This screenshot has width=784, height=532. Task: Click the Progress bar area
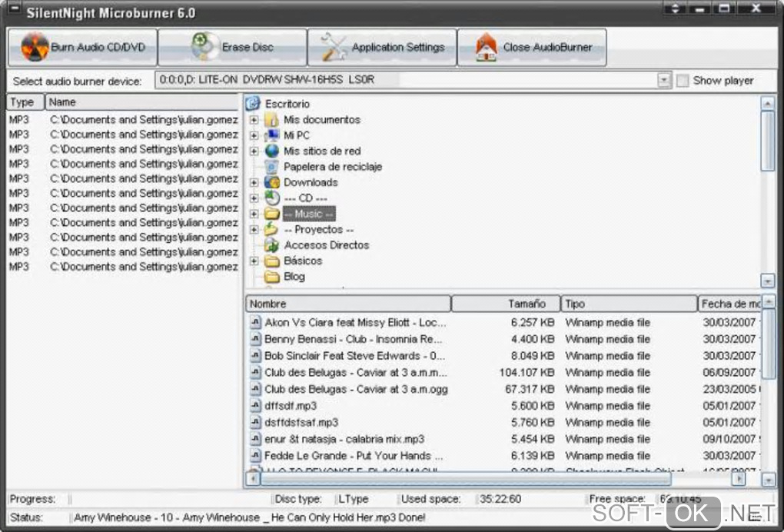pyautogui.click(x=170, y=499)
